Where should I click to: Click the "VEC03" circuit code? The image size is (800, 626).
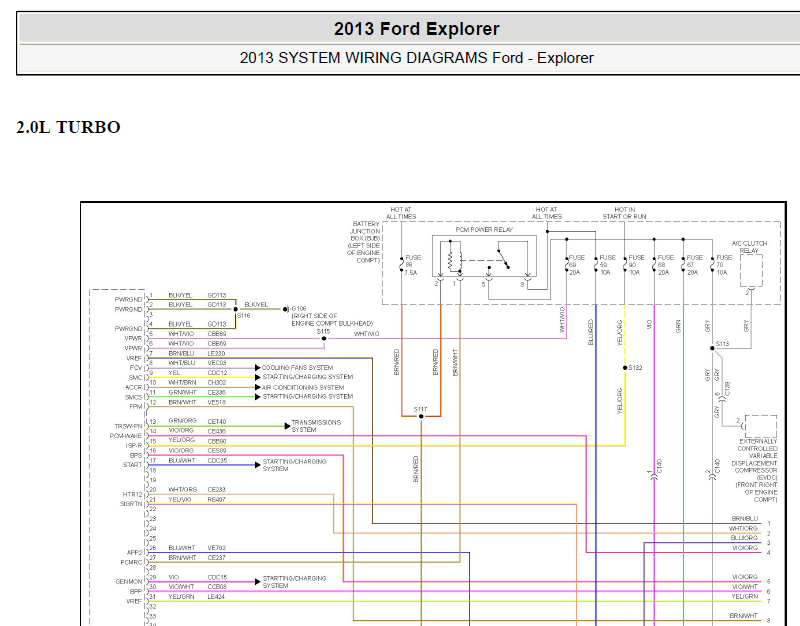click(217, 363)
